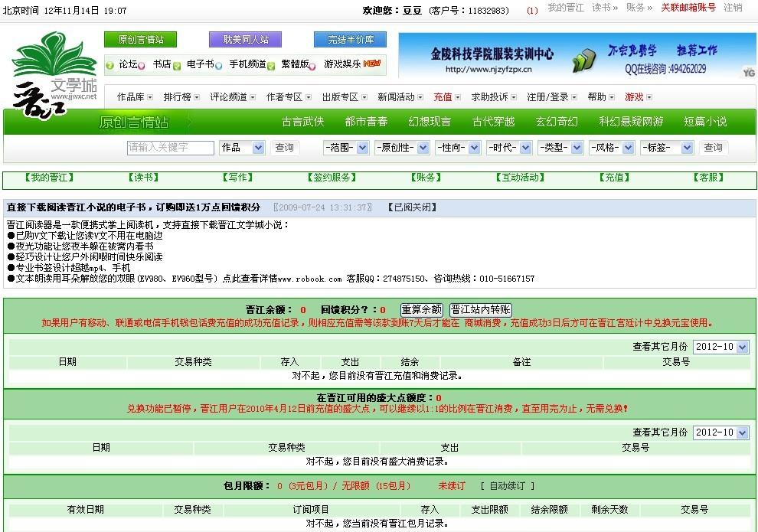Expand the 作者专区 menu

pos(289,97)
